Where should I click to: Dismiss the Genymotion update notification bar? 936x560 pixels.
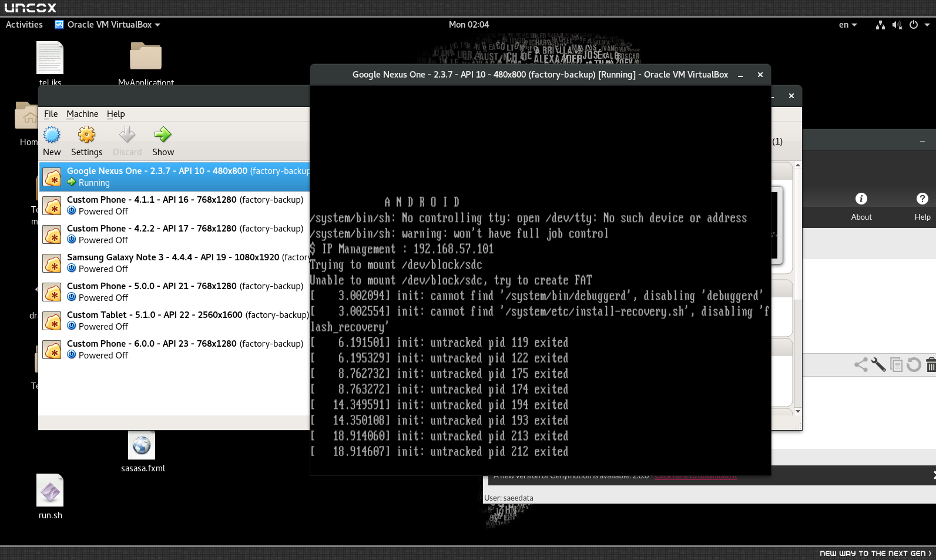pyautogui.click(x=933, y=475)
